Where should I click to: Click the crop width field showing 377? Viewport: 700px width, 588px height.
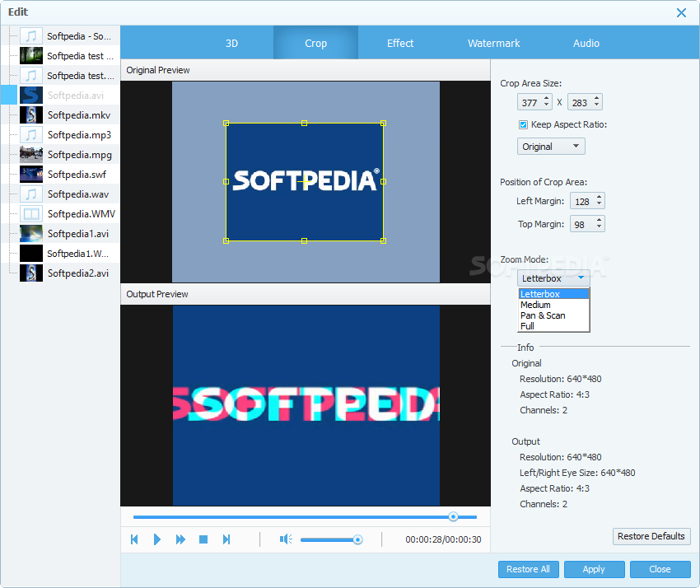tap(530, 102)
